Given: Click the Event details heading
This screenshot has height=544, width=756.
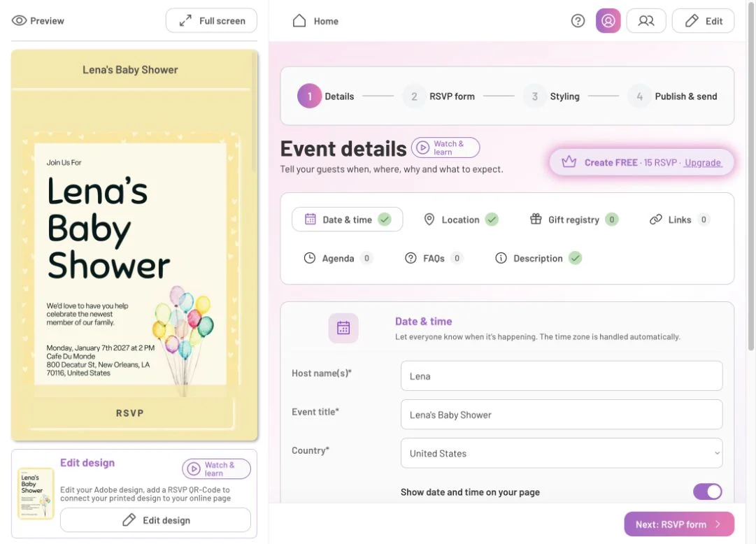Looking at the screenshot, I should tap(343, 148).
